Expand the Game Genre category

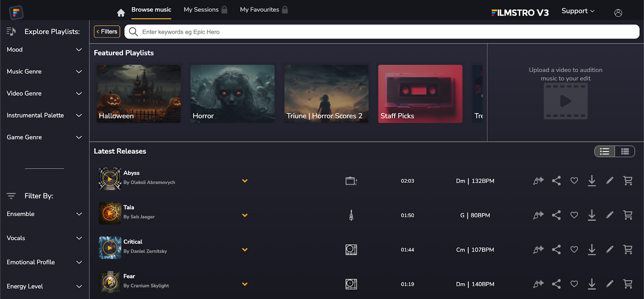(x=44, y=137)
